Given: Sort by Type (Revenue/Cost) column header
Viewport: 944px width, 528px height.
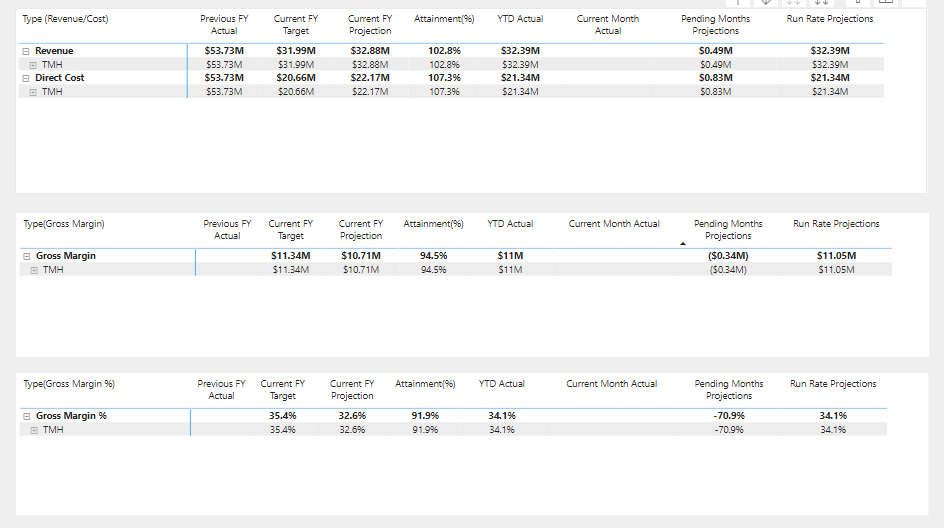Looking at the screenshot, I should [x=66, y=19].
